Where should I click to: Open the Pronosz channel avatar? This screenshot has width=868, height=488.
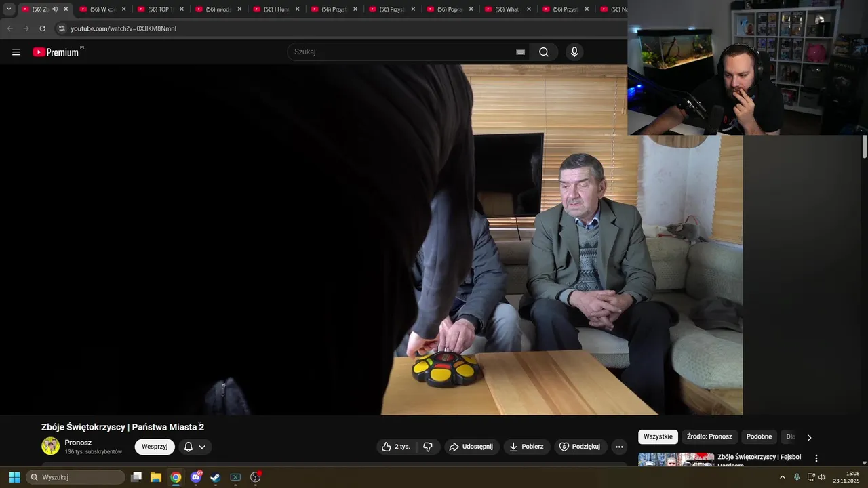[51, 446]
